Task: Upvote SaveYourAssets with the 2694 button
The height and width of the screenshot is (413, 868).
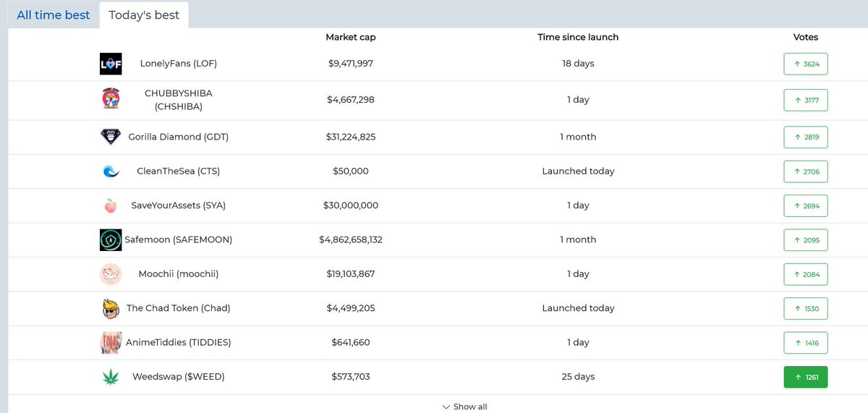Action: click(806, 205)
